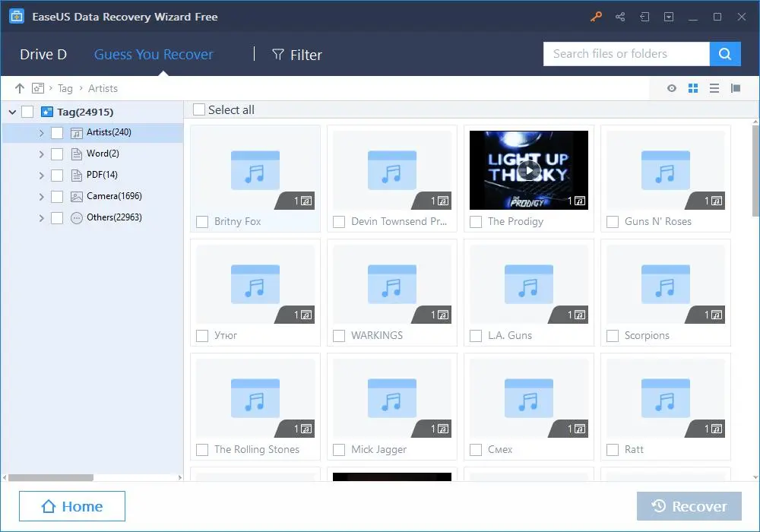Check the Scorpions item checkbox

613,336
